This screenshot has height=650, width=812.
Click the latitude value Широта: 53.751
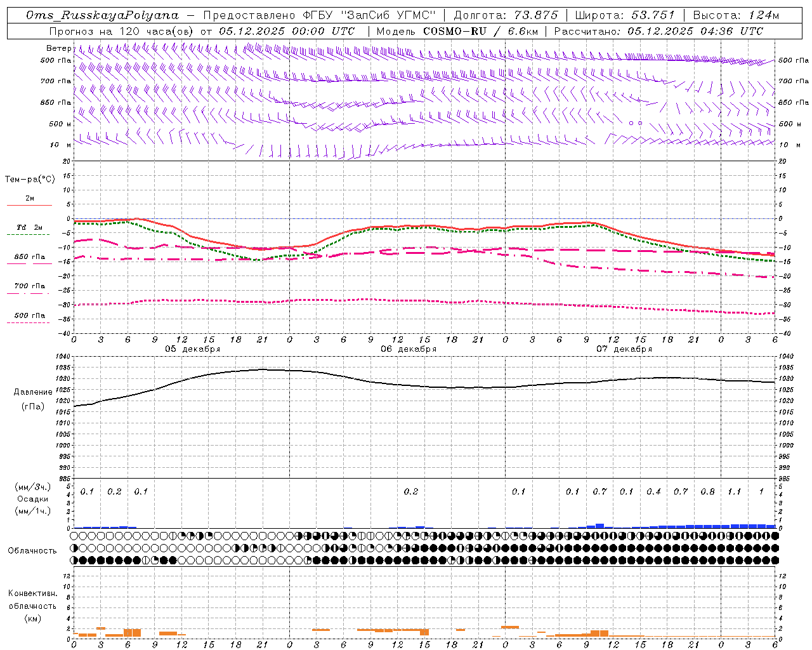(x=625, y=15)
